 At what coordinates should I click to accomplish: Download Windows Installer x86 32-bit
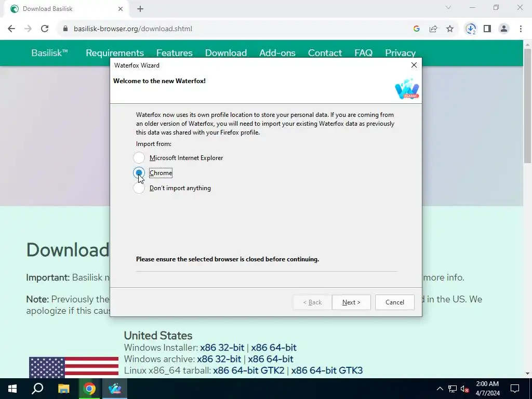(222, 348)
